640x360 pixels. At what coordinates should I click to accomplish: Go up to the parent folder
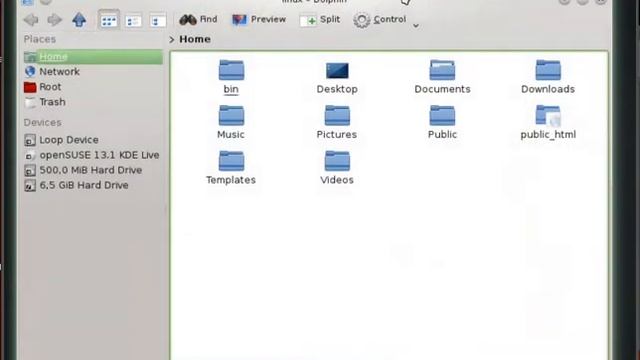(x=79, y=20)
